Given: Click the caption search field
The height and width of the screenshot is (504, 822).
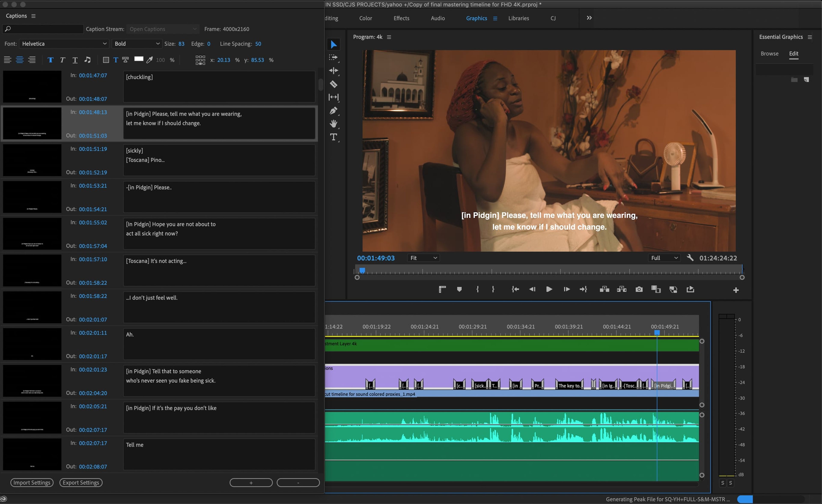Looking at the screenshot, I should click(43, 29).
